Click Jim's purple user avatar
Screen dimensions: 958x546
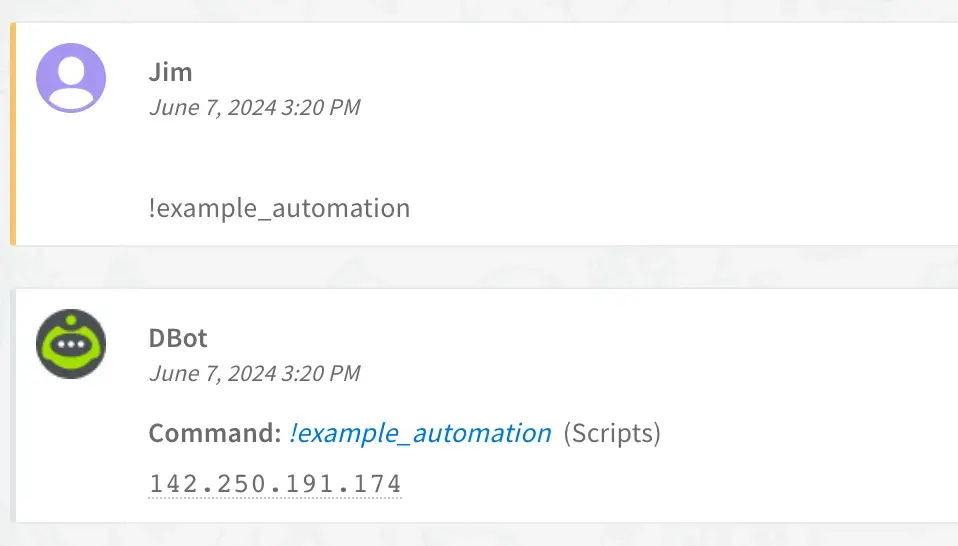[71, 78]
